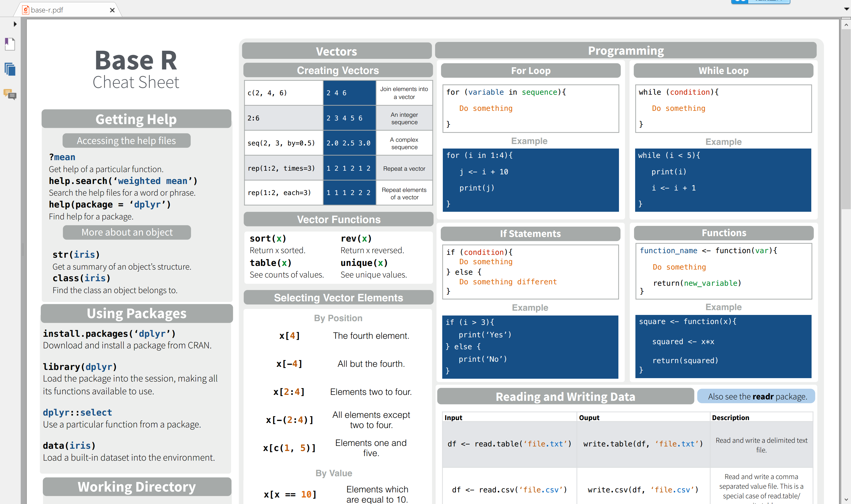Click the PDF file icon on base-r.pdf tab
The width and height of the screenshot is (851, 504).
pyautogui.click(x=26, y=10)
